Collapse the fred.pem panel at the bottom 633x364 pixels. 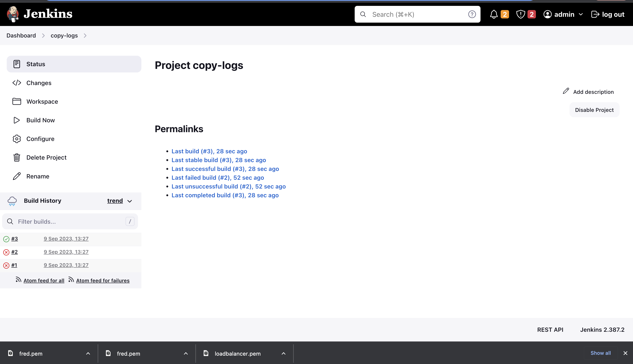click(x=88, y=353)
